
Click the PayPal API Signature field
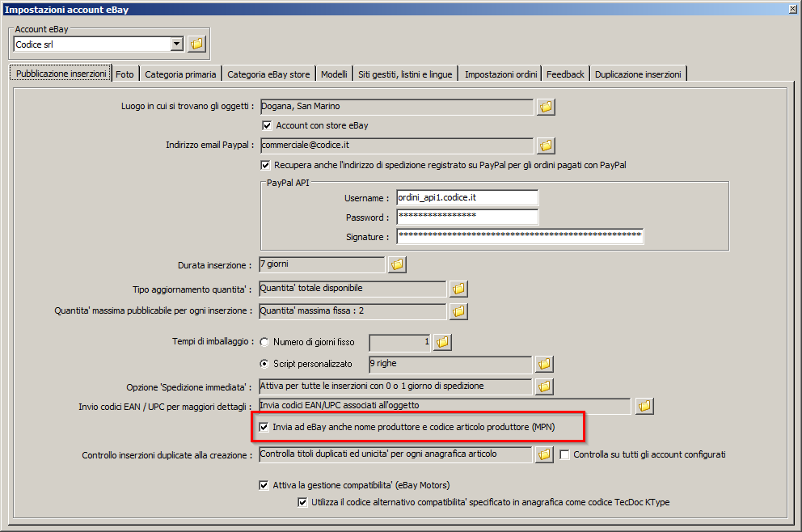click(x=520, y=236)
